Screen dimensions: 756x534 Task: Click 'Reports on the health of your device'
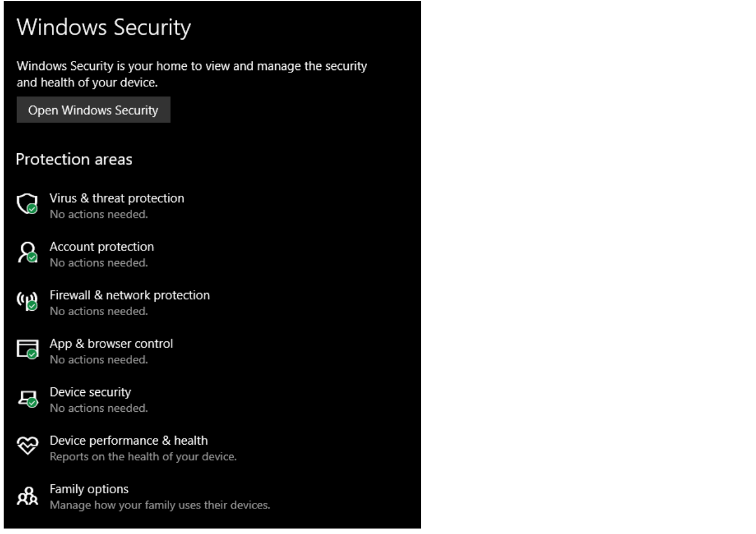coord(143,456)
